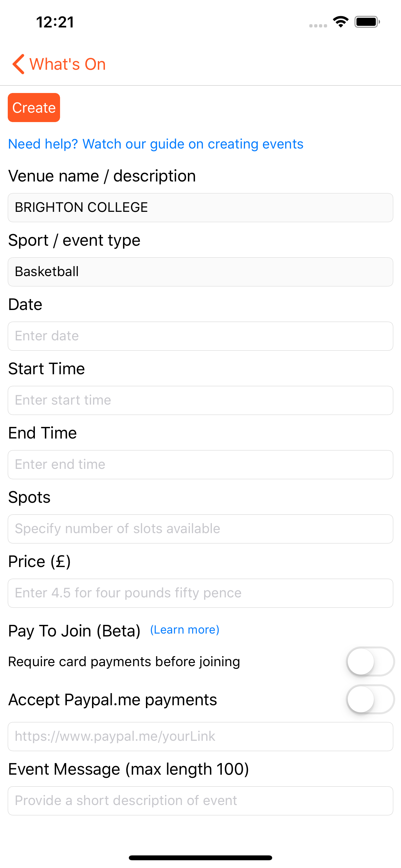401x868 pixels.
Task: Toggle Accept Paypal.me payments switch
Action: coord(370,699)
